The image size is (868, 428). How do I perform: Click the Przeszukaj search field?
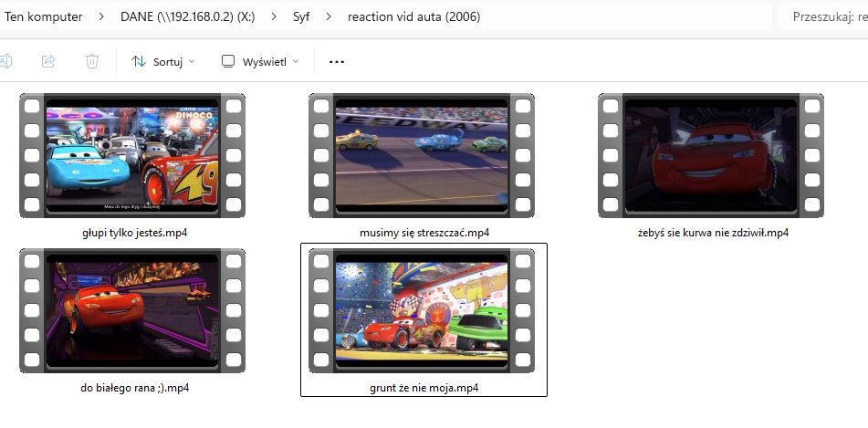pyautogui.click(x=823, y=16)
